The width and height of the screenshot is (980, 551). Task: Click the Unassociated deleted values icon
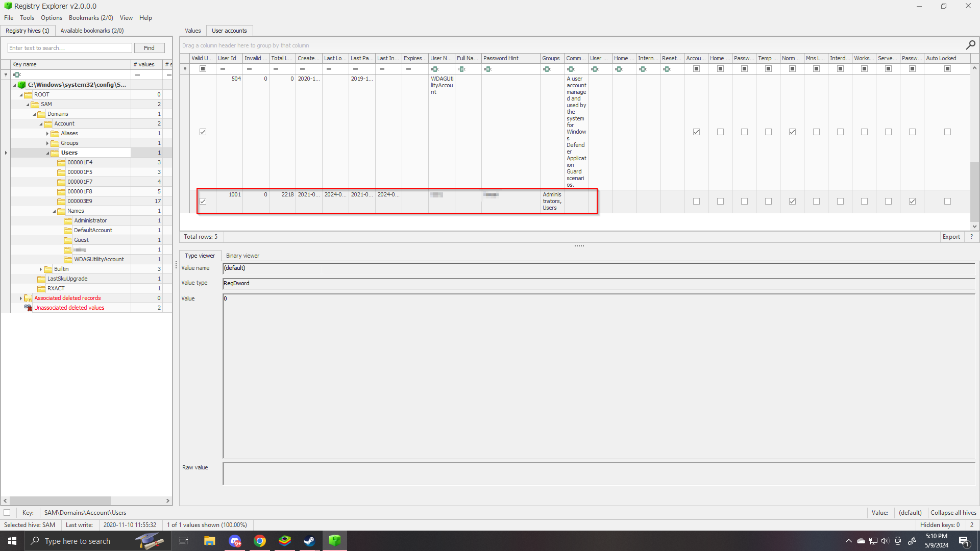point(28,308)
